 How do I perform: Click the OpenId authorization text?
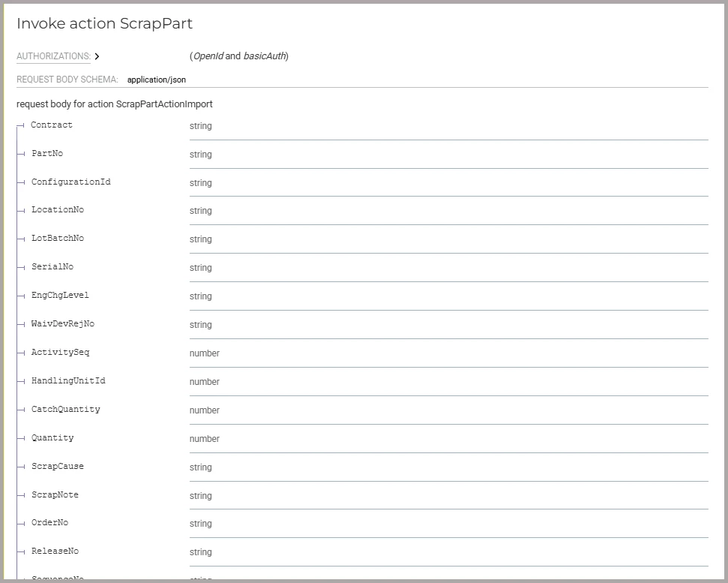tap(208, 56)
